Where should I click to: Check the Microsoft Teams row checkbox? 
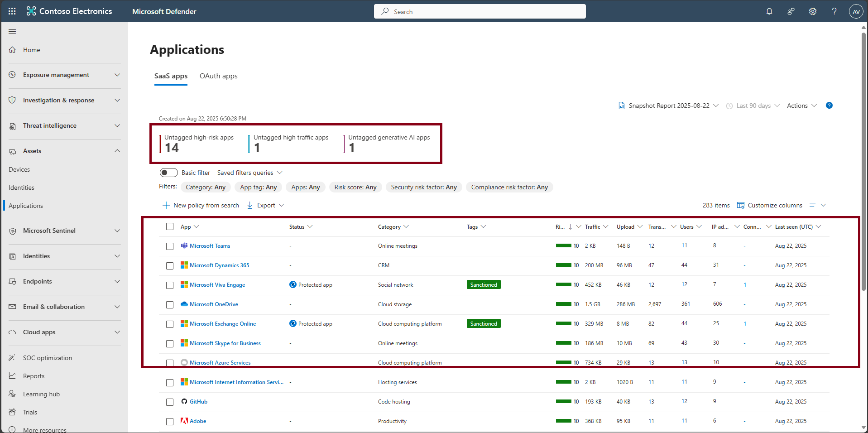(170, 246)
